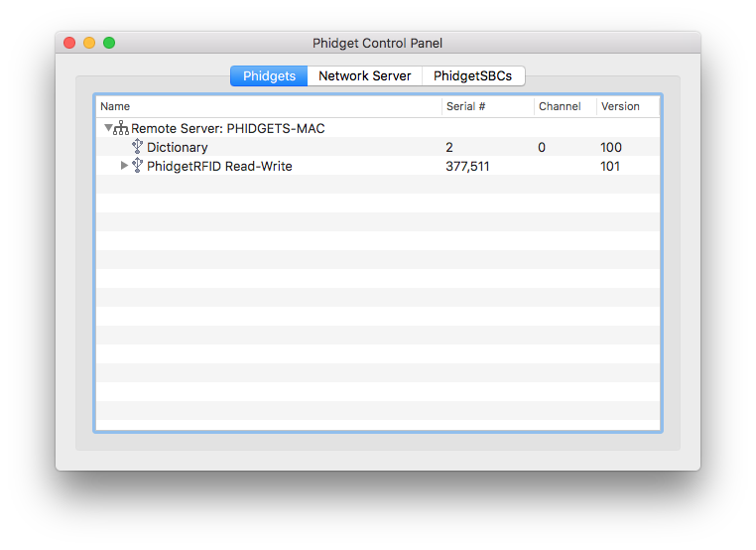The image size is (756, 550).
Task: Click the network icon beside Remote Server
Action: pyautogui.click(x=121, y=128)
